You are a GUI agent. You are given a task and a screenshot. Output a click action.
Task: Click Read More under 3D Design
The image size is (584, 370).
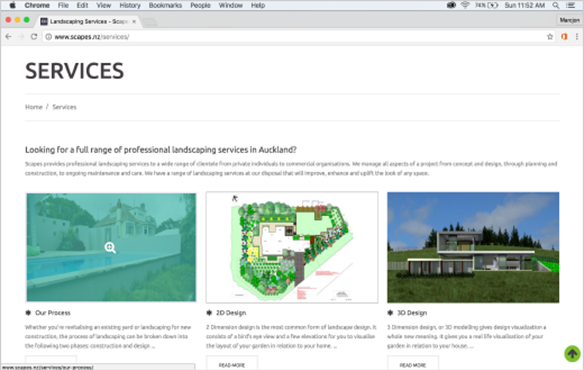pos(413,364)
